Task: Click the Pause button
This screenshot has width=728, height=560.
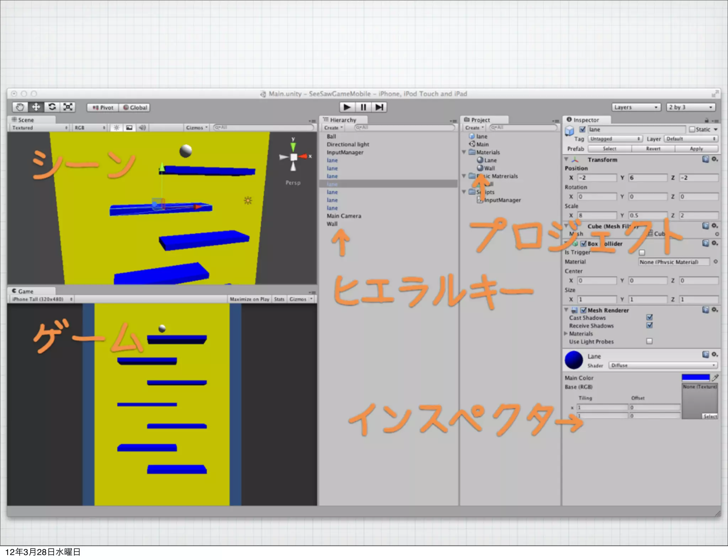Action: [363, 107]
